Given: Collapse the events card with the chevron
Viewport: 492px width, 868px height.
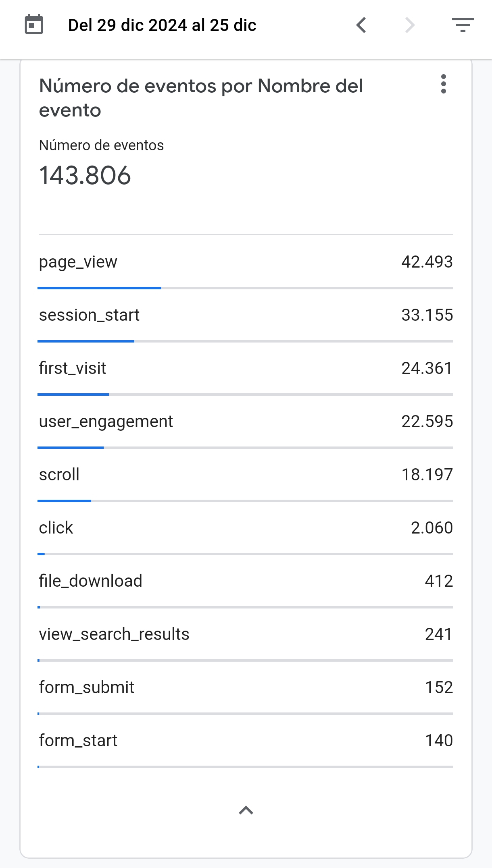Looking at the screenshot, I should pos(246,810).
